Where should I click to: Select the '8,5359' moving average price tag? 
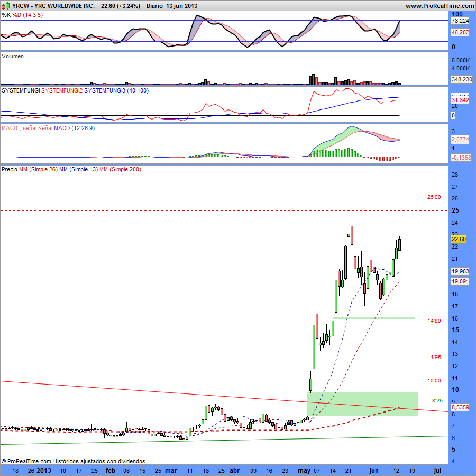click(x=460, y=407)
